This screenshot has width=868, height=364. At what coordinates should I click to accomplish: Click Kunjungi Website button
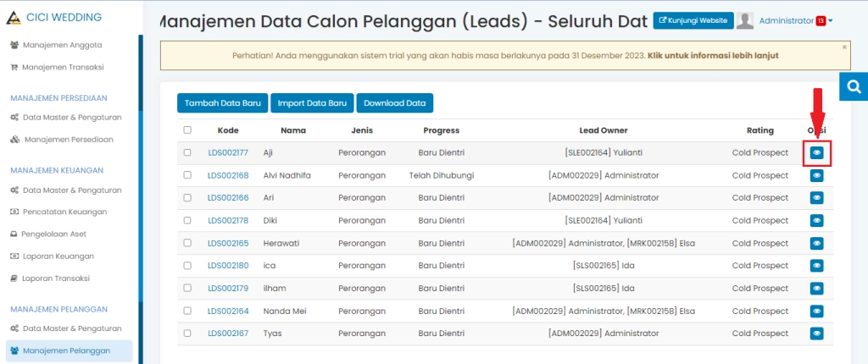(x=693, y=20)
